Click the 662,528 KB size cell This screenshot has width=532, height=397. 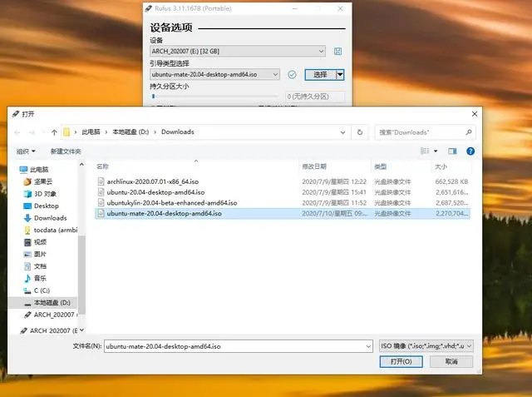click(x=451, y=181)
